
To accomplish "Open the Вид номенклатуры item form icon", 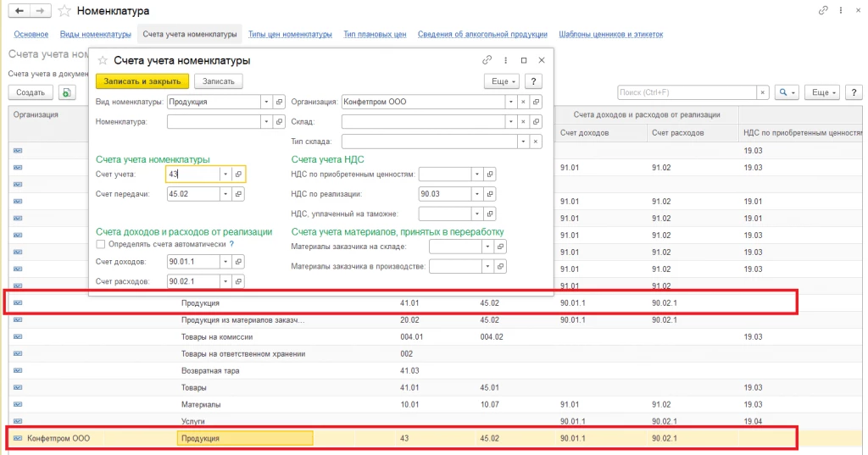I will [x=279, y=102].
